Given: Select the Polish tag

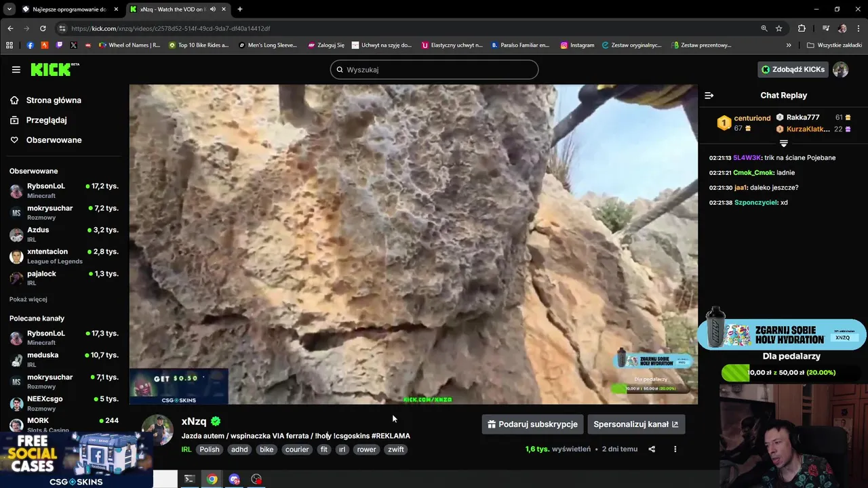Looking at the screenshot, I should tap(210, 449).
